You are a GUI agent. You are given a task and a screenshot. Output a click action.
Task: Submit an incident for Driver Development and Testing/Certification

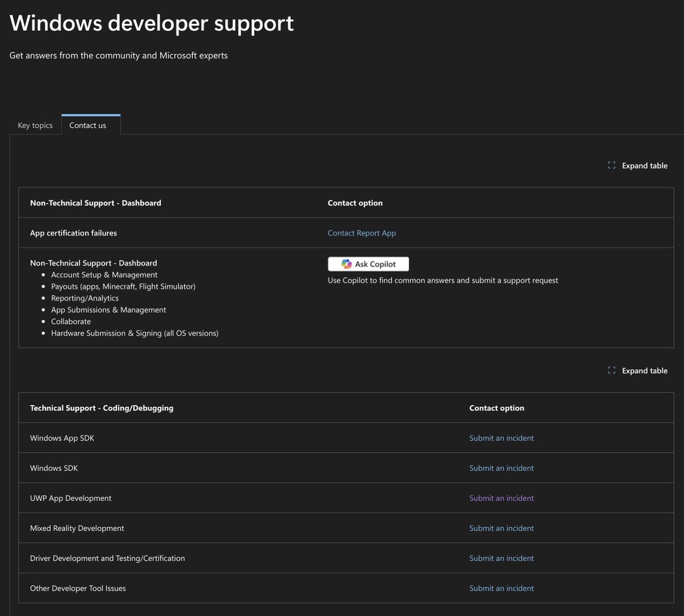[502, 558]
